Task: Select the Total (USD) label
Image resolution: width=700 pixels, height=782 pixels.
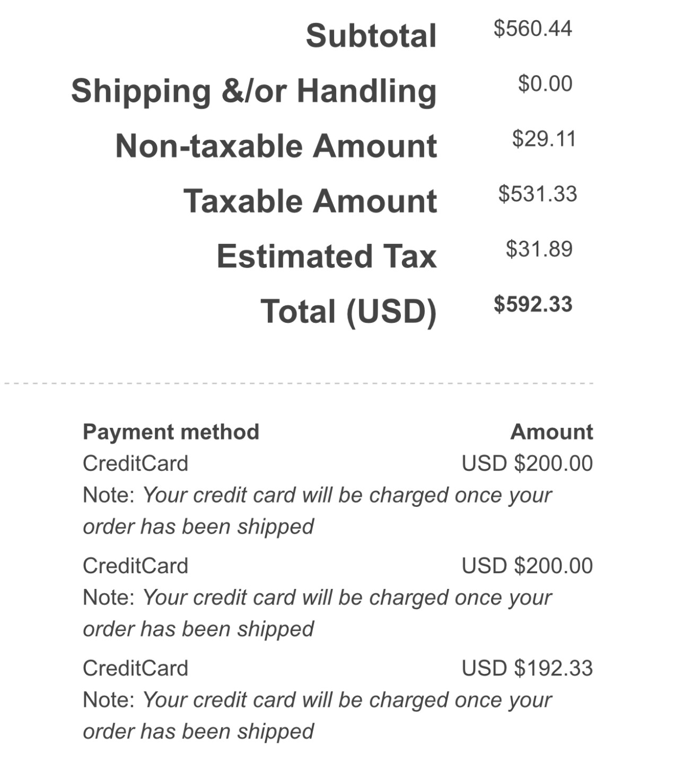Action: pos(349,312)
